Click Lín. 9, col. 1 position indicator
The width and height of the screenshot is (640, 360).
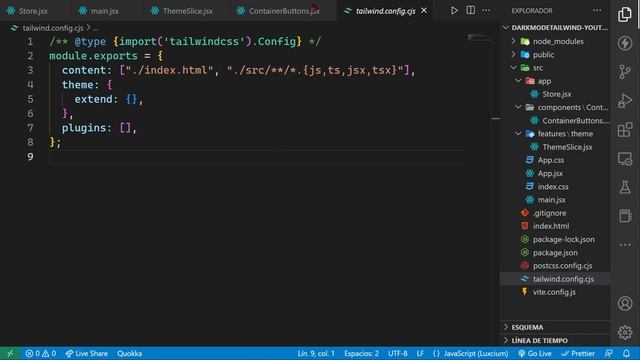(x=316, y=353)
